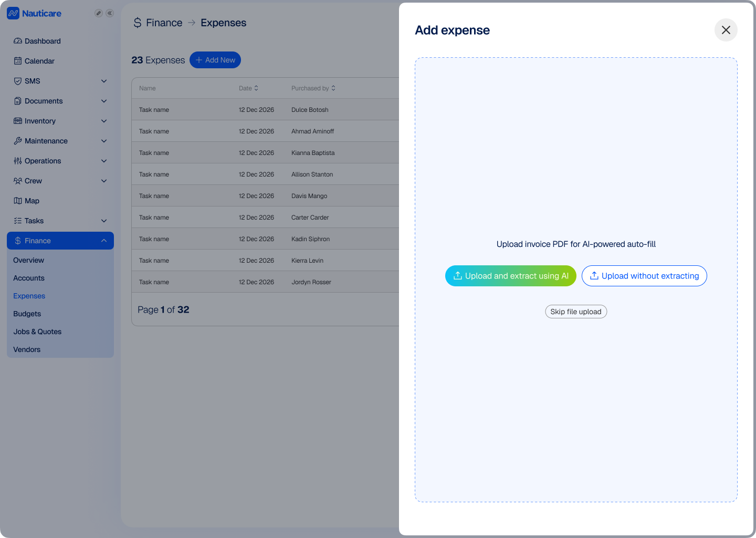Expand the Crew section chevron
The image size is (756, 538).
104,181
